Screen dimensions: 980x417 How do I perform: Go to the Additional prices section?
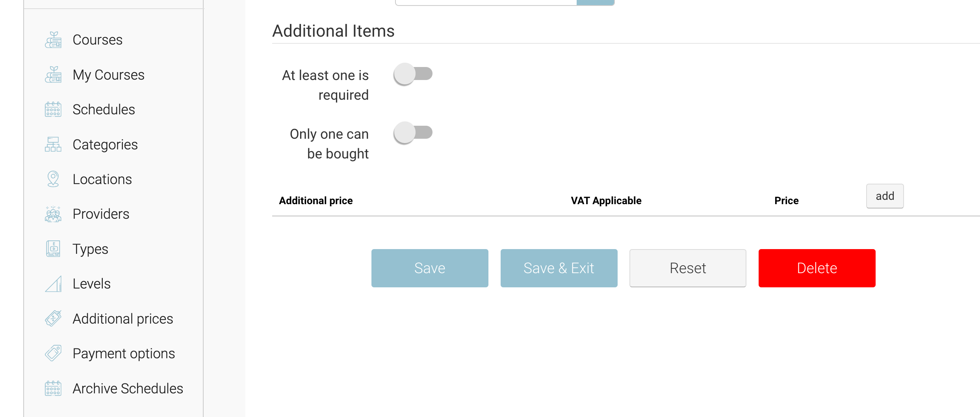pos(122,318)
